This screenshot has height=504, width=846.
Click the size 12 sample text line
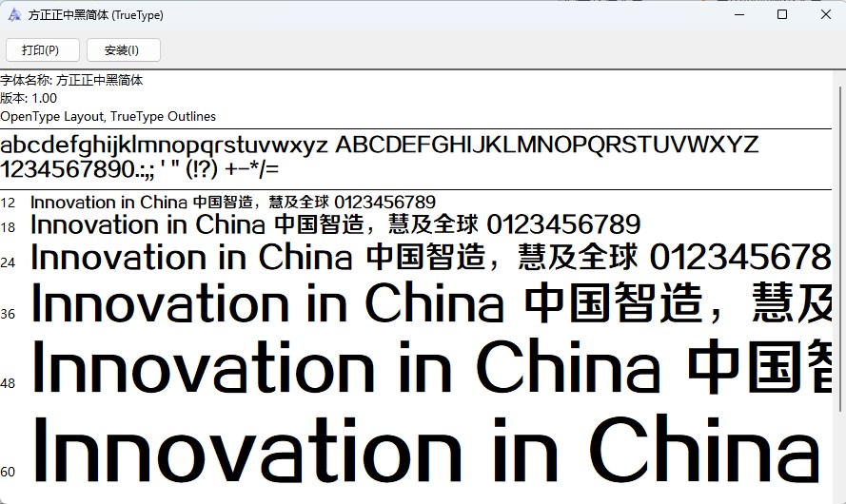[x=233, y=203]
